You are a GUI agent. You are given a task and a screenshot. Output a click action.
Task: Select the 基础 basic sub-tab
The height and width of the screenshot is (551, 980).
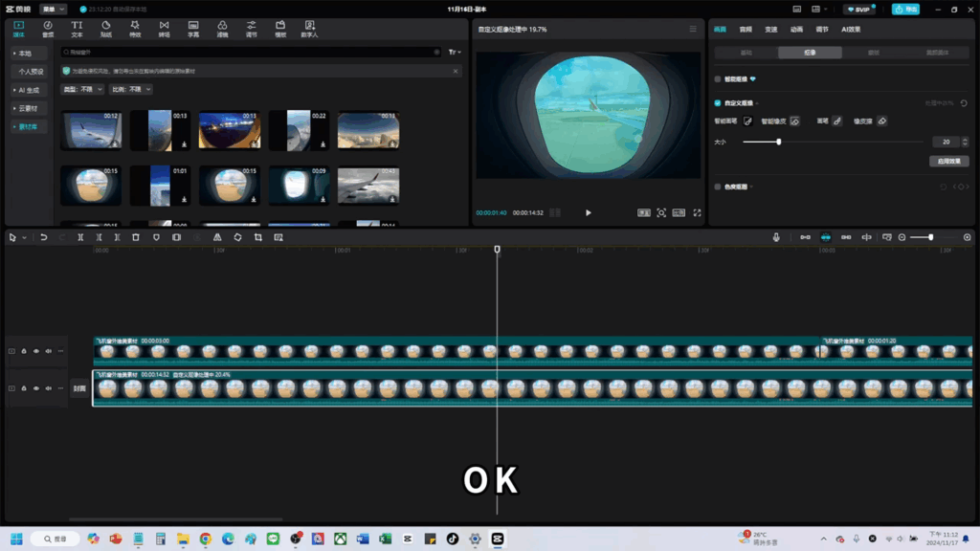[746, 54]
